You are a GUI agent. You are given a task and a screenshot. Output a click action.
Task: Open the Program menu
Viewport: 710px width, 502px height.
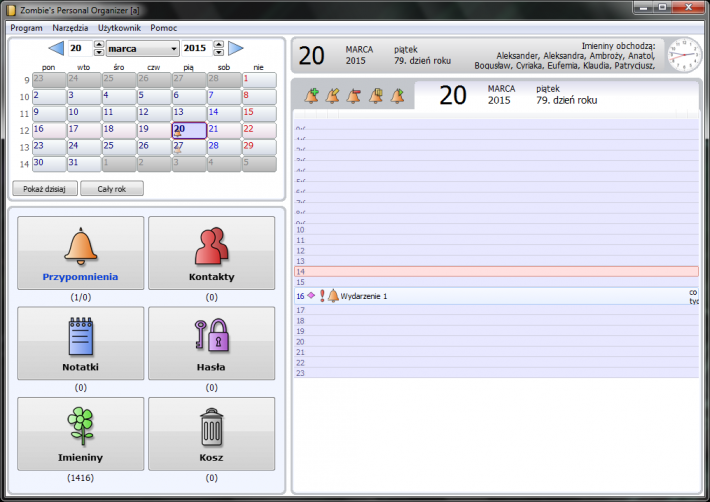[26, 28]
